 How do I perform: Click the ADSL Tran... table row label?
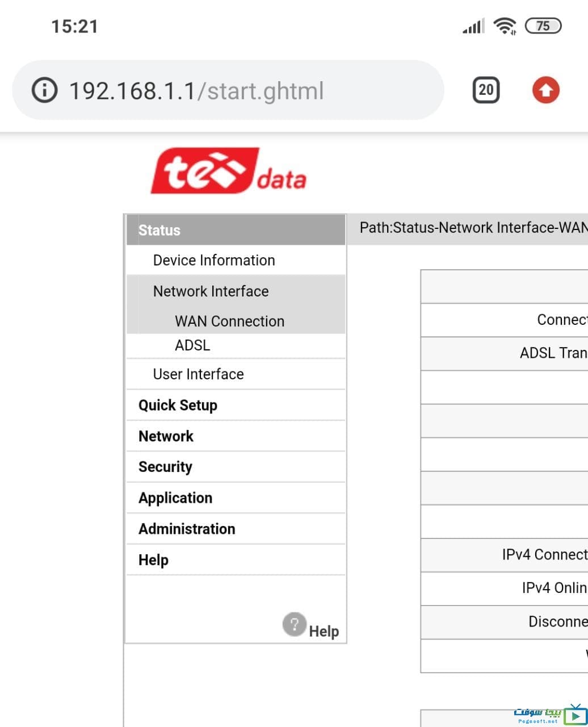[553, 353]
